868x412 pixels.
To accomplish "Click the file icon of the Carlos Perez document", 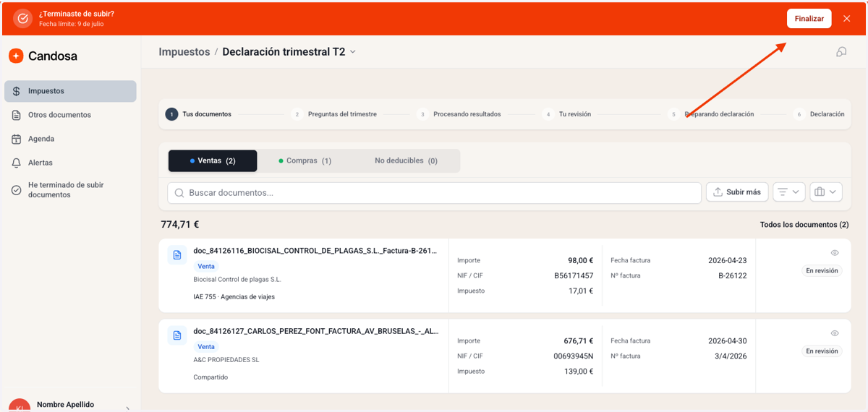I will click(x=177, y=335).
